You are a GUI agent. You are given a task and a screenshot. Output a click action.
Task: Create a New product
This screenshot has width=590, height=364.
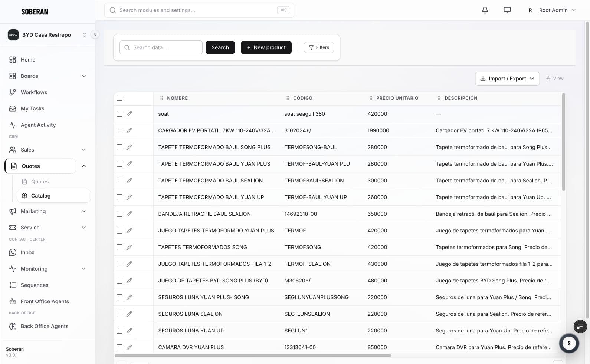click(x=266, y=47)
